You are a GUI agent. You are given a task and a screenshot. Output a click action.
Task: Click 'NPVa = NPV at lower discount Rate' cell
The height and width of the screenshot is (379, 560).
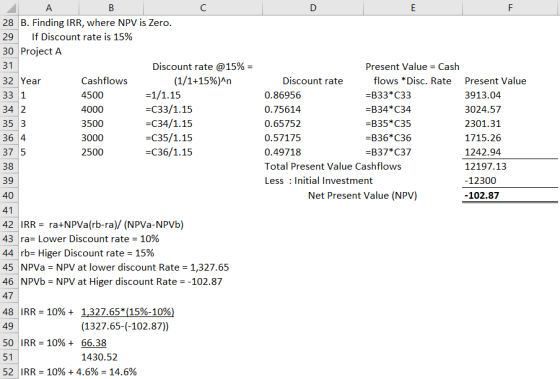[125, 268]
